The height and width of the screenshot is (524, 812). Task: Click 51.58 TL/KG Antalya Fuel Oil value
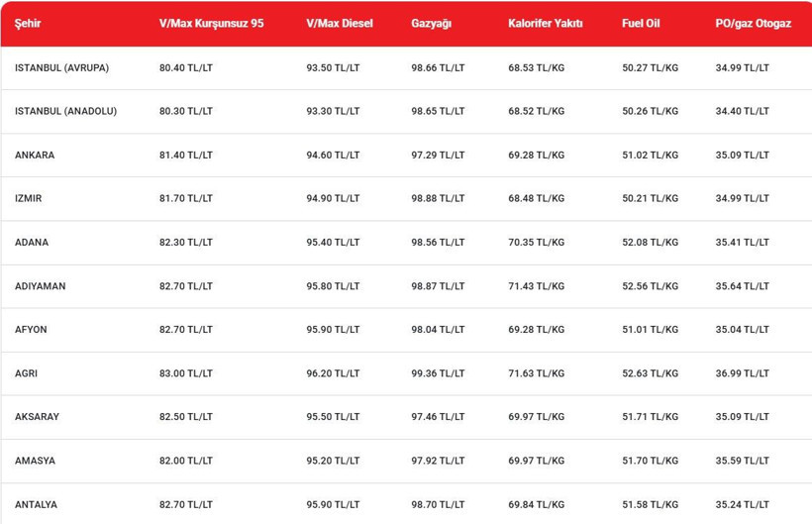(x=651, y=504)
